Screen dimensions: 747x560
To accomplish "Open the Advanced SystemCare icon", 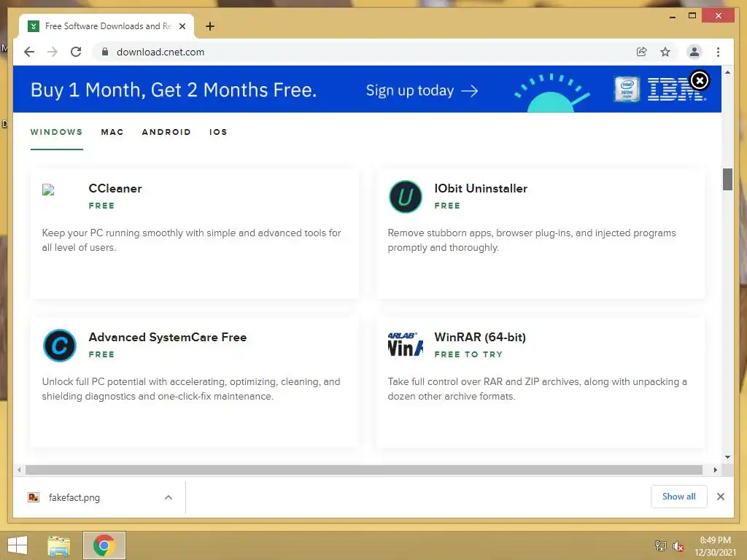I will (60, 345).
